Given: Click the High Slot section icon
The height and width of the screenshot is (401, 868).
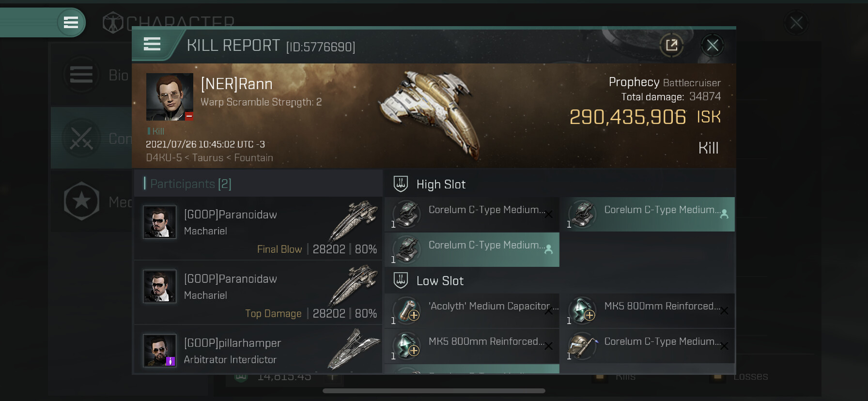Looking at the screenshot, I should tap(401, 184).
